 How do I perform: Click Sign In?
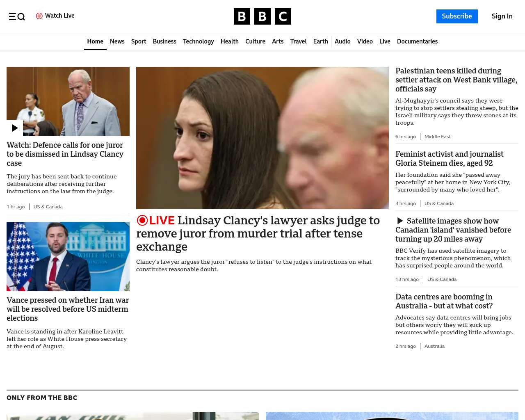[x=502, y=16]
